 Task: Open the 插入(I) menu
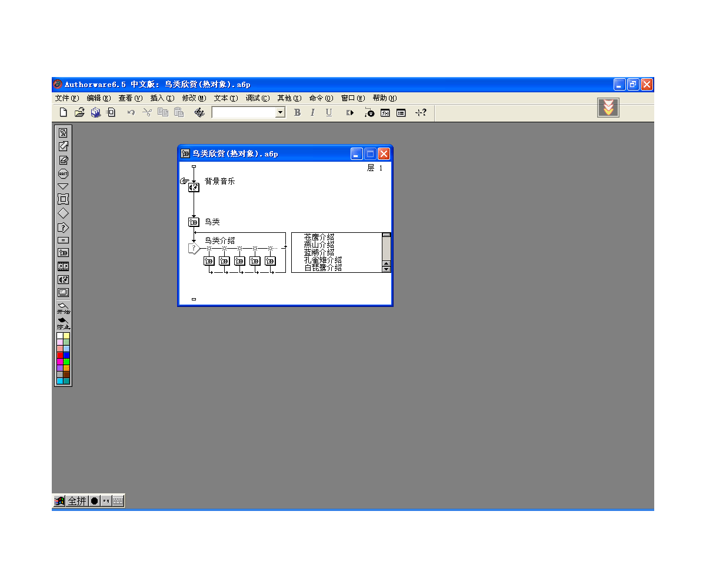click(x=162, y=98)
